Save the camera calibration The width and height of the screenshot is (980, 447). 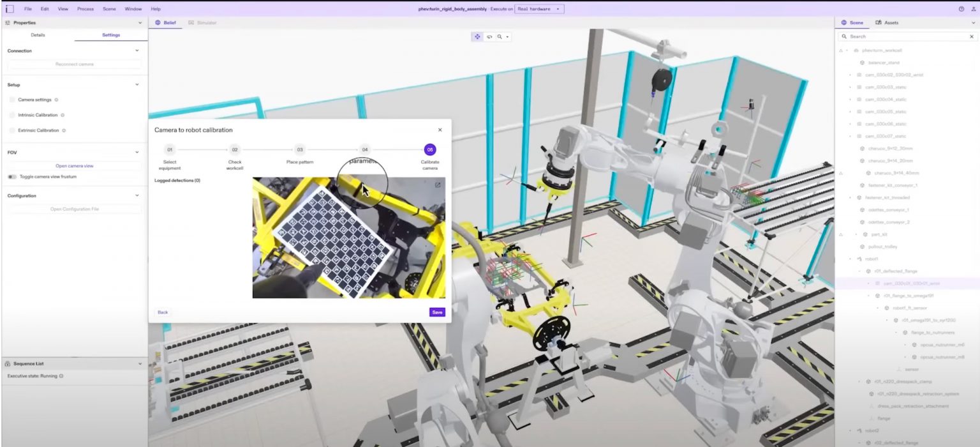436,312
